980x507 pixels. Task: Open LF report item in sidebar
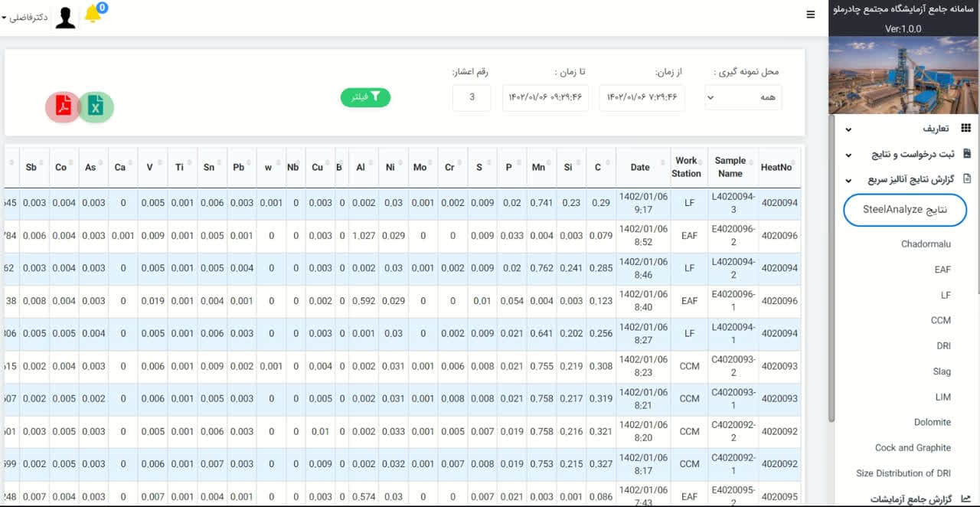tap(946, 295)
